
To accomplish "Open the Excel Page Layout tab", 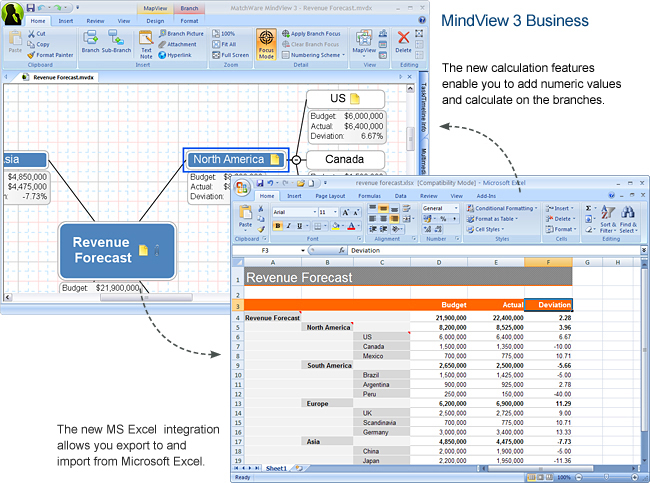I will (x=330, y=196).
